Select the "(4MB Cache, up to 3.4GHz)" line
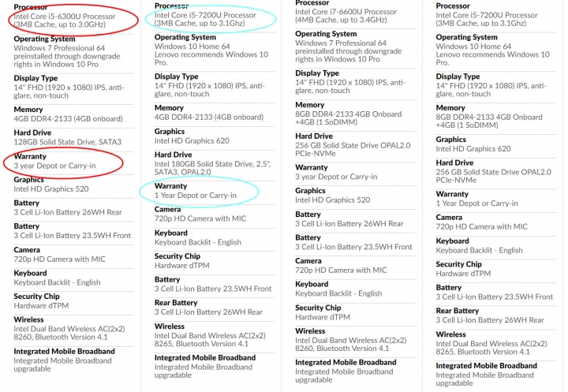568x392 pixels. (x=341, y=20)
